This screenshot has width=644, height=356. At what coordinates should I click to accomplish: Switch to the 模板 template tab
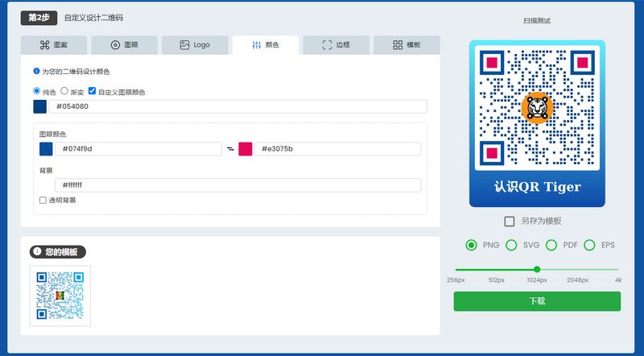[407, 45]
